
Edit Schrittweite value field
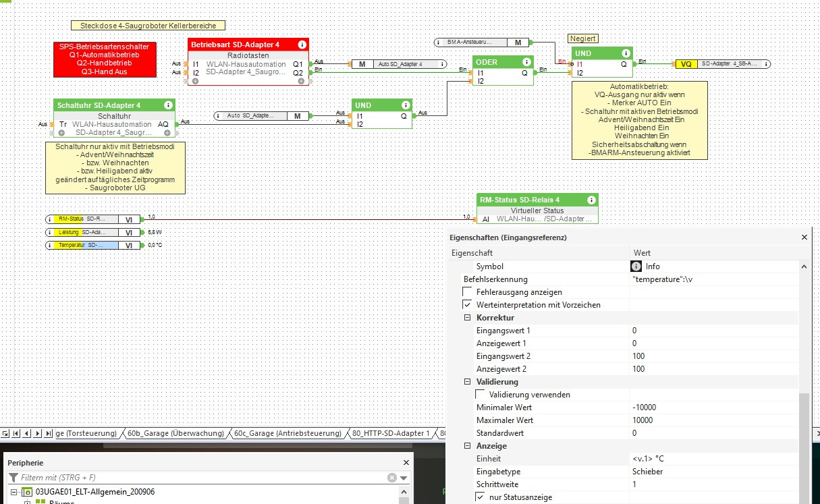click(714, 484)
